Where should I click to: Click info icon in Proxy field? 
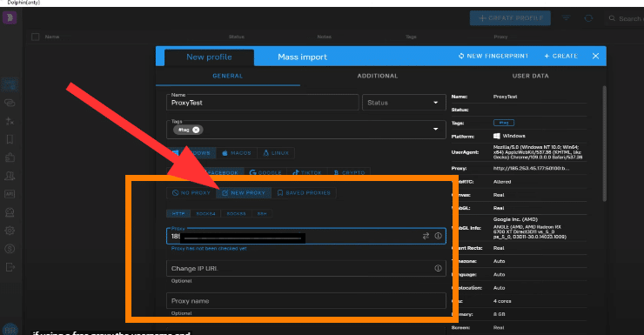(439, 236)
